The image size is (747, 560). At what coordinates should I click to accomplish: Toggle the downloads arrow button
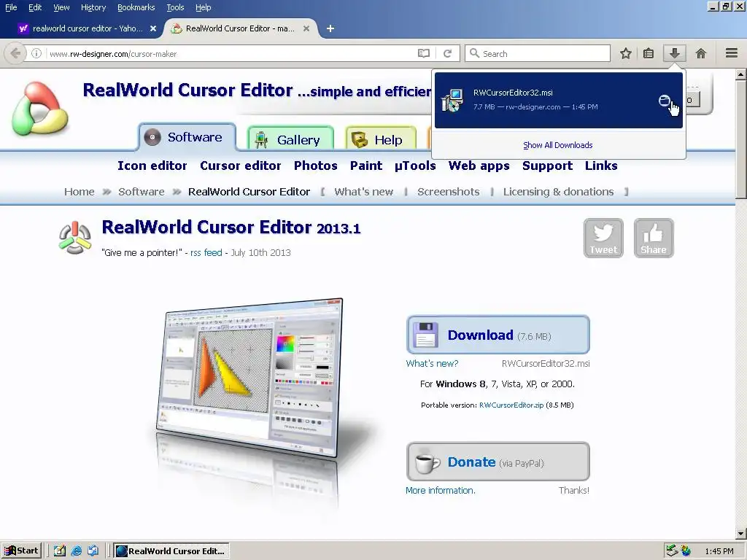[x=674, y=53]
